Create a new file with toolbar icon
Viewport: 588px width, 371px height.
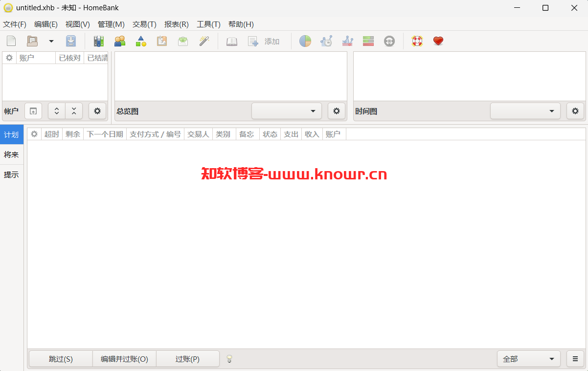click(x=11, y=42)
